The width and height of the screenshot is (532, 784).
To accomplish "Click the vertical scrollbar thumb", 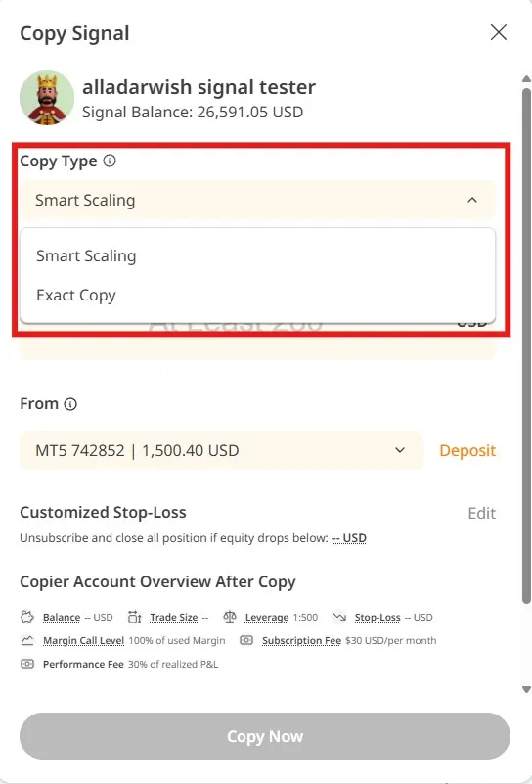I will coord(526,346).
